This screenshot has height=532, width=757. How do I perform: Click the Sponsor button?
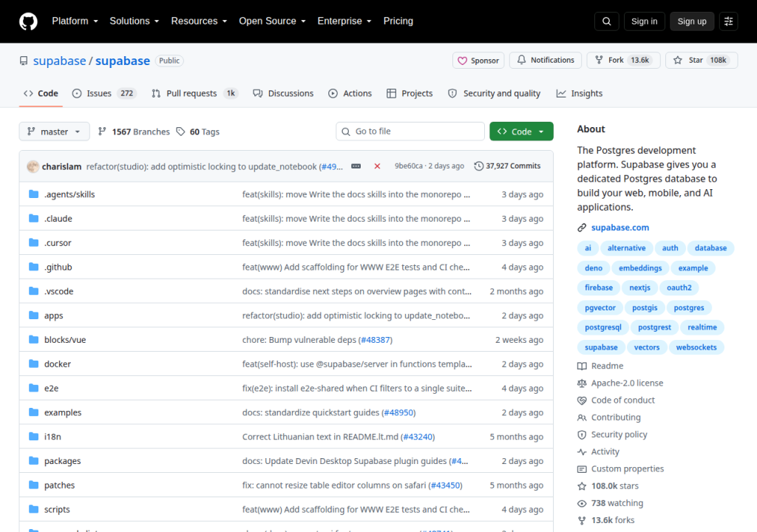[478, 61]
